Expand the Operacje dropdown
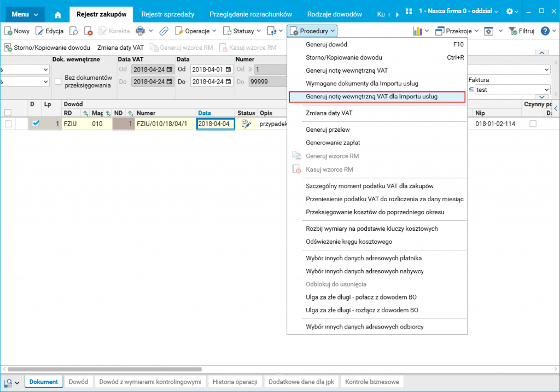560x392 pixels. (x=196, y=31)
